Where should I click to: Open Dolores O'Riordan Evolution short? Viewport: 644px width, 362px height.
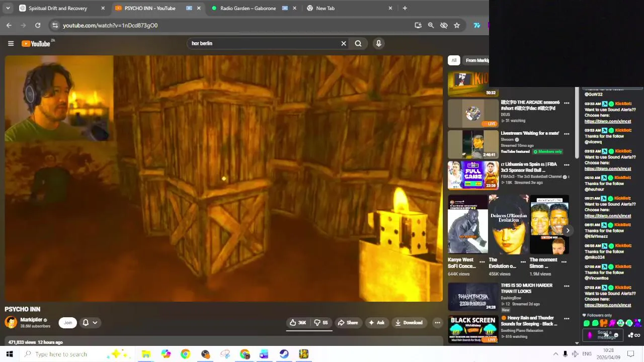[x=508, y=225]
